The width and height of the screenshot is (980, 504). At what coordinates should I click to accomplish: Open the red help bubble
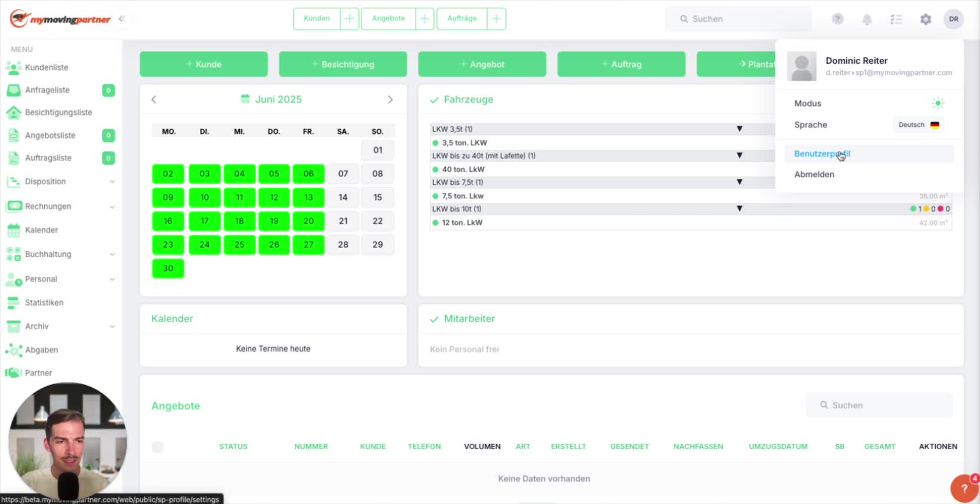(965, 488)
